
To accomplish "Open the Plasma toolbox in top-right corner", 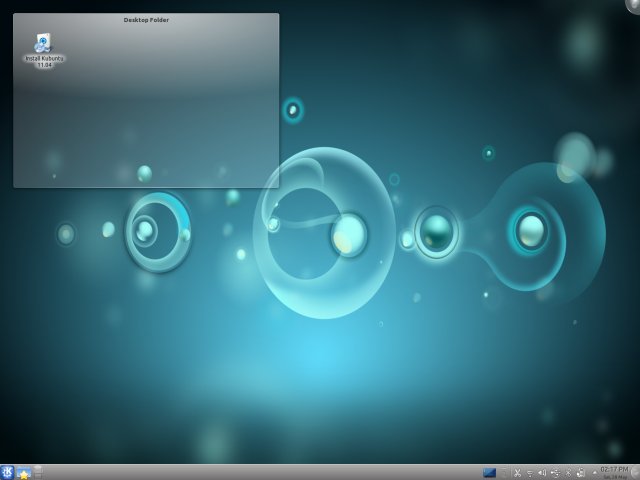I will (x=633, y=5).
